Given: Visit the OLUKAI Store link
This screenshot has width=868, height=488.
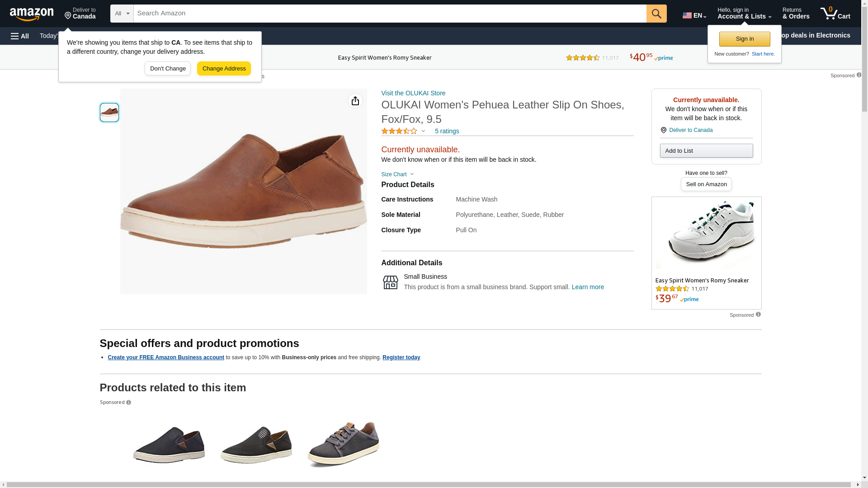Looking at the screenshot, I should pyautogui.click(x=413, y=93).
